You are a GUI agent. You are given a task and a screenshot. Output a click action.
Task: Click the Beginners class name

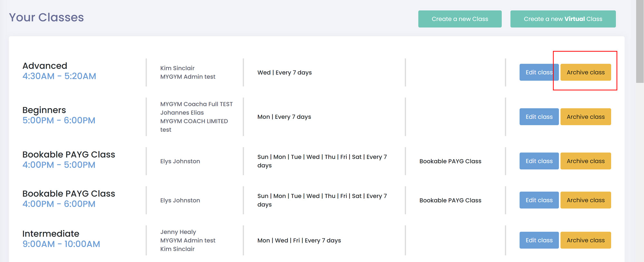(x=44, y=110)
